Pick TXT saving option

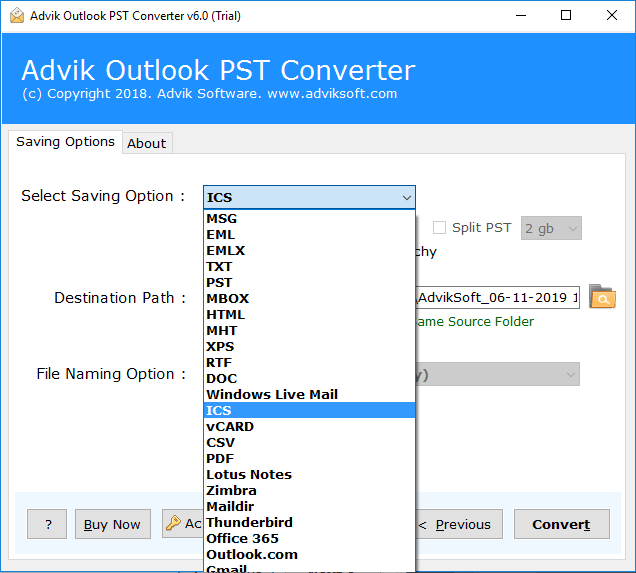click(309, 266)
